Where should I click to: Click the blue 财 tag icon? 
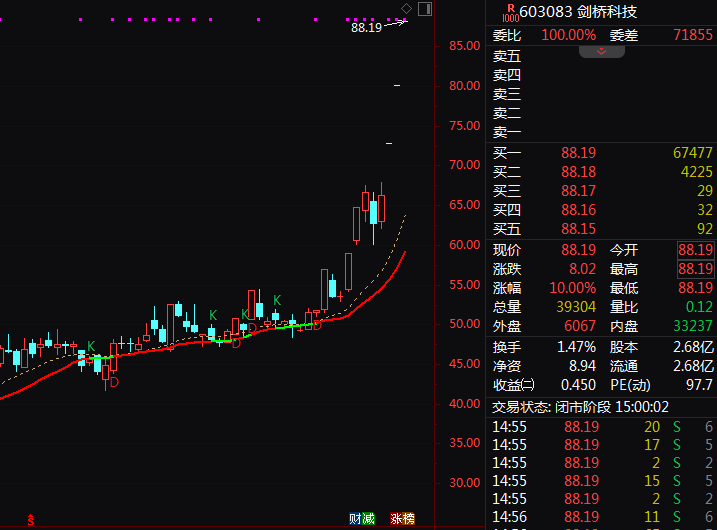point(354,519)
